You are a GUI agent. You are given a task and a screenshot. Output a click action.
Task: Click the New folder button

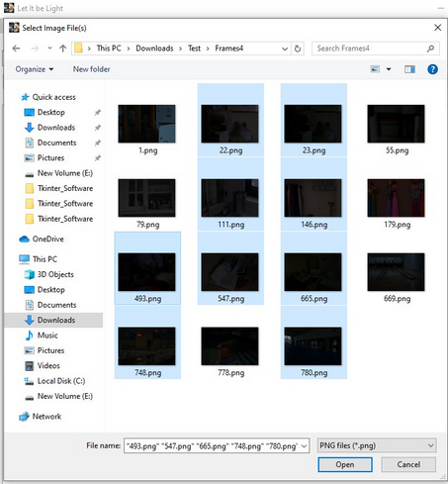pyautogui.click(x=92, y=69)
